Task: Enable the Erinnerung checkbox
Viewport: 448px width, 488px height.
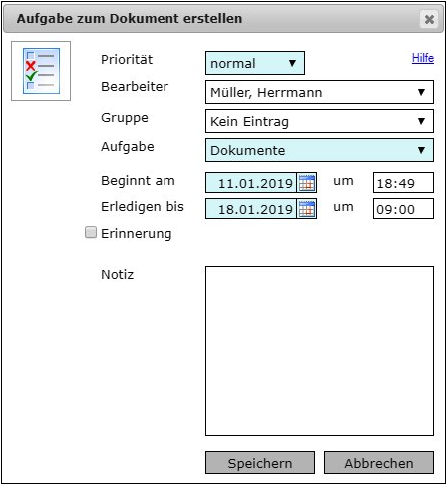Action: (91, 232)
